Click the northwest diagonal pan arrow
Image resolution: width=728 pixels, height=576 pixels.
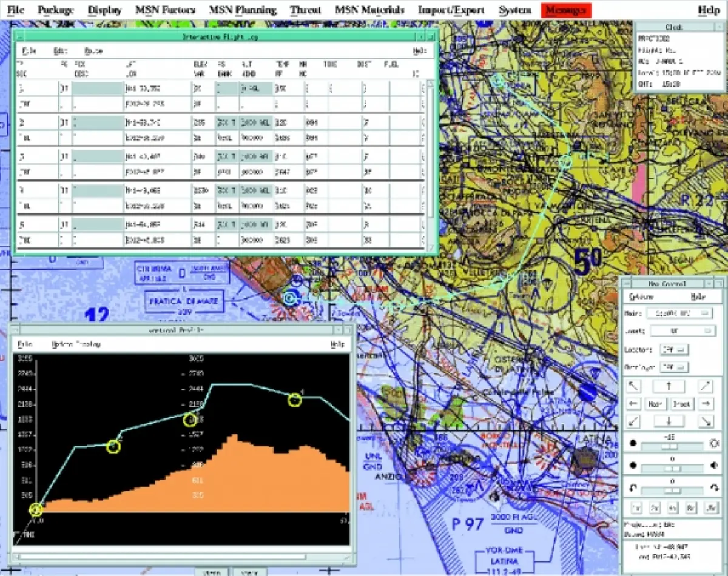(x=633, y=386)
